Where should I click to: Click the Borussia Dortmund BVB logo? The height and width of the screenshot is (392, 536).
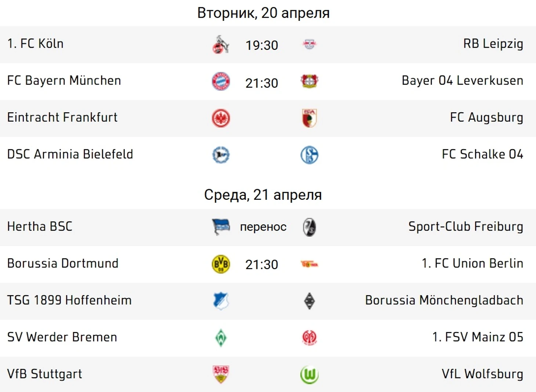(x=221, y=264)
